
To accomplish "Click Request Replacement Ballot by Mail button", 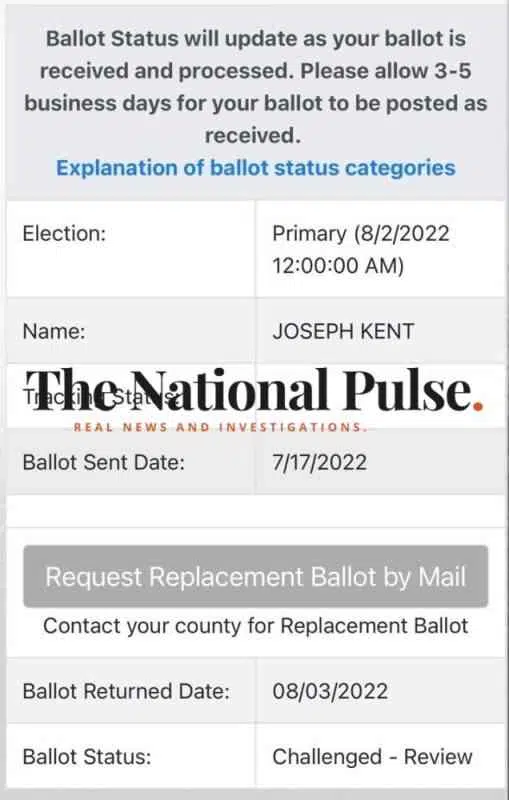I will [x=256, y=577].
